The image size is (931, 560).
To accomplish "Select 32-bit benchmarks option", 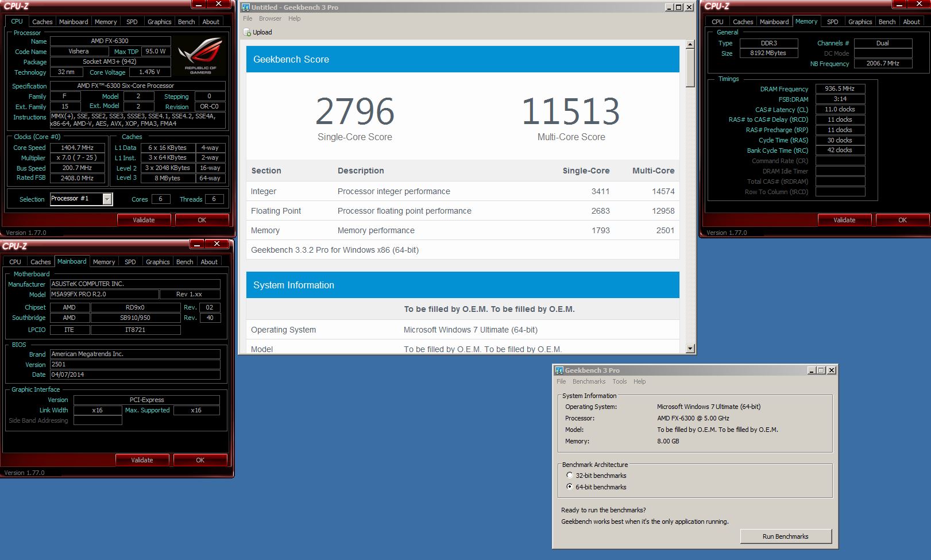I will [x=569, y=475].
